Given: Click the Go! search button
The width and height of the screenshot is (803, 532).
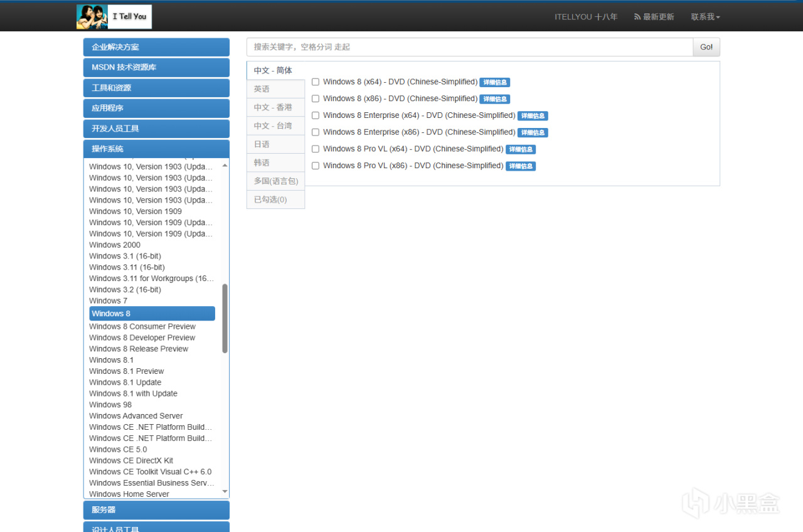Looking at the screenshot, I should pyautogui.click(x=706, y=47).
